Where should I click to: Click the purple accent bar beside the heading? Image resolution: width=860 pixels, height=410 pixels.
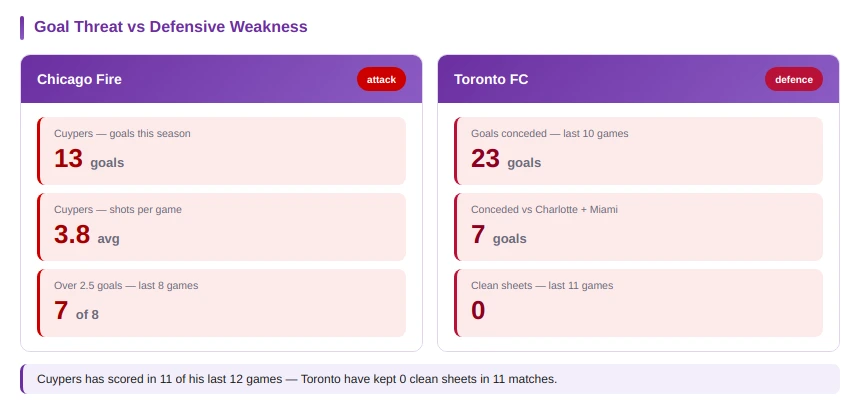point(22,27)
